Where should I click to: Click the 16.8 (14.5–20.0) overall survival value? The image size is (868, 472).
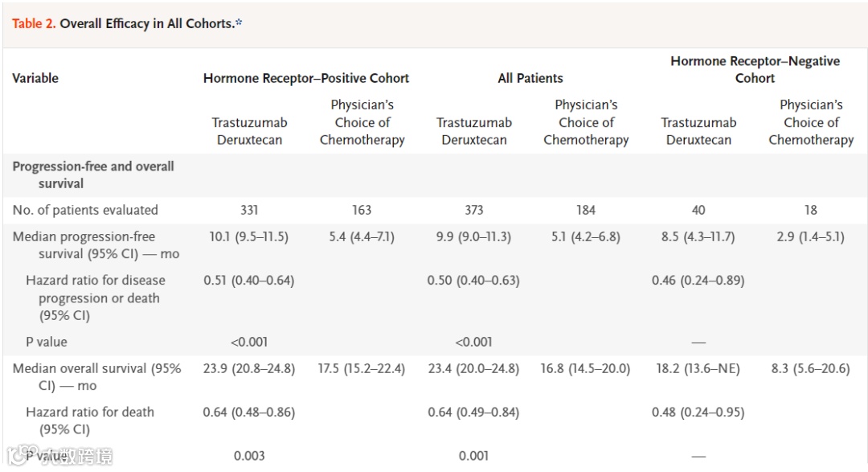pyautogui.click(x=586, y=369)
